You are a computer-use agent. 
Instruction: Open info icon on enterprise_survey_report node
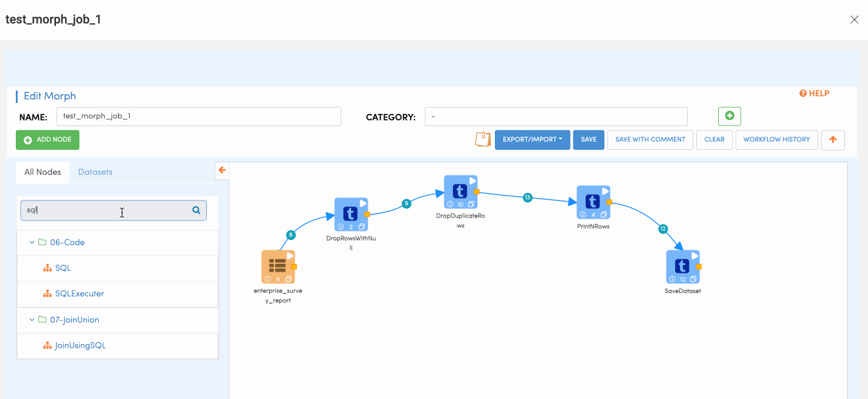click(267, 279)
